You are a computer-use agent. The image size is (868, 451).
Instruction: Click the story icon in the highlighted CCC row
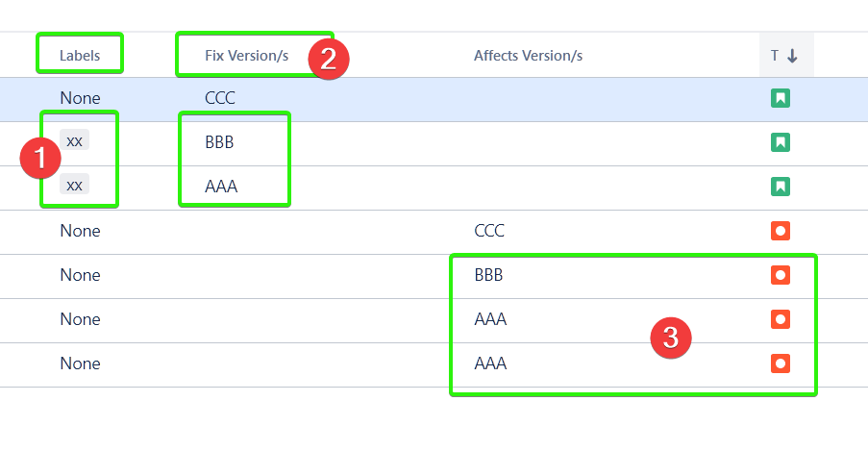point(780,98)
